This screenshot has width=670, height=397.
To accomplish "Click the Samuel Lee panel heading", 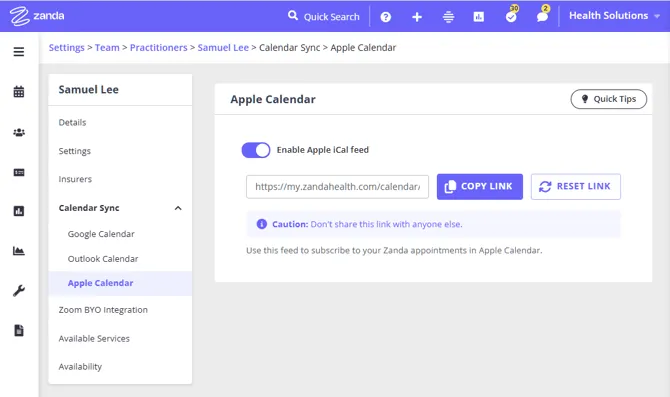I will 88,90.
